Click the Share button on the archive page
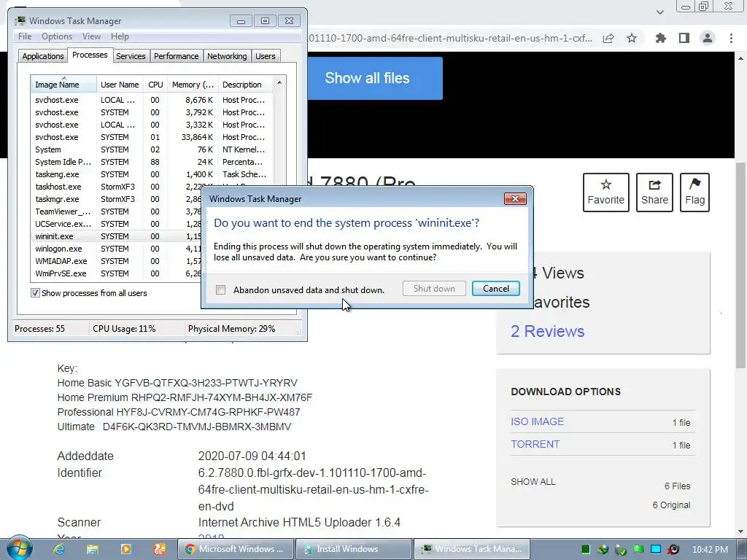The height and width of the screenshot is (560, 747). (654, 192)
